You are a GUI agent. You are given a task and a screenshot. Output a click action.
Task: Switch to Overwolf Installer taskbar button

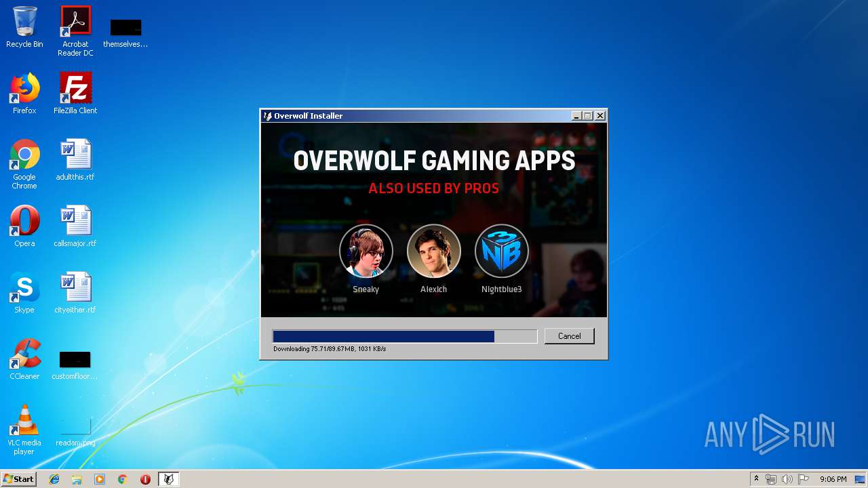pos(169,479)
